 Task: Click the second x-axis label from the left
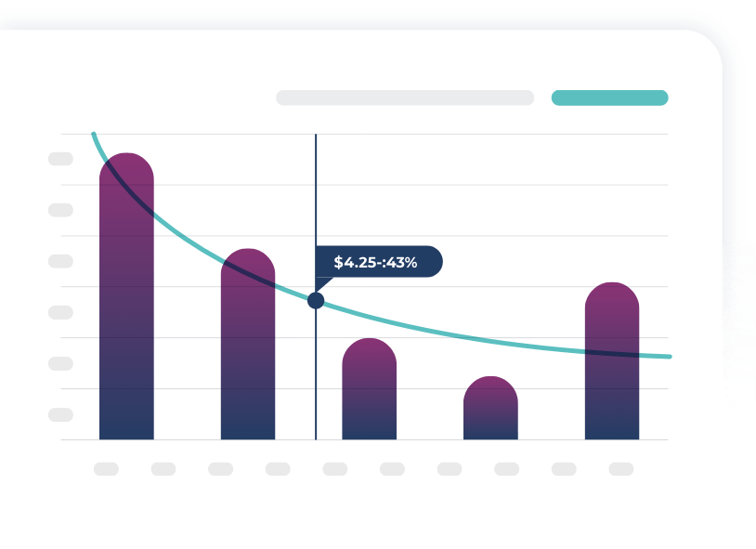(x=163, y=469)
